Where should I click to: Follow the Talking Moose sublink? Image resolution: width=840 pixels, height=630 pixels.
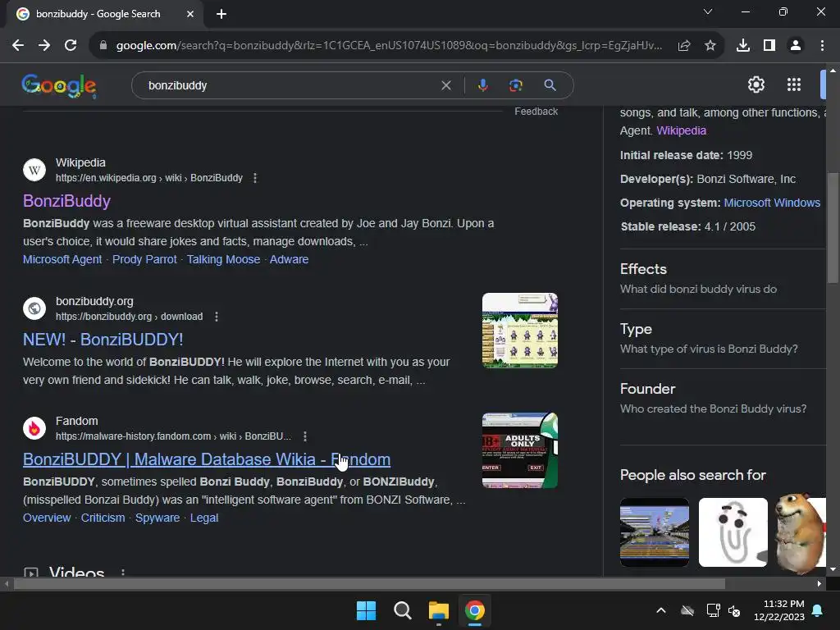pyautogui.click(x=223, y=259)
